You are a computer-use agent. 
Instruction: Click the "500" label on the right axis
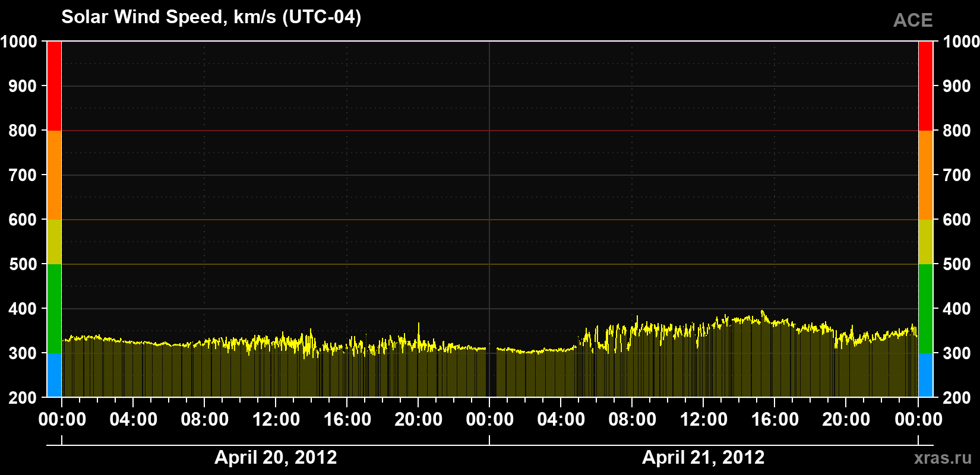[x=957, y=264]
